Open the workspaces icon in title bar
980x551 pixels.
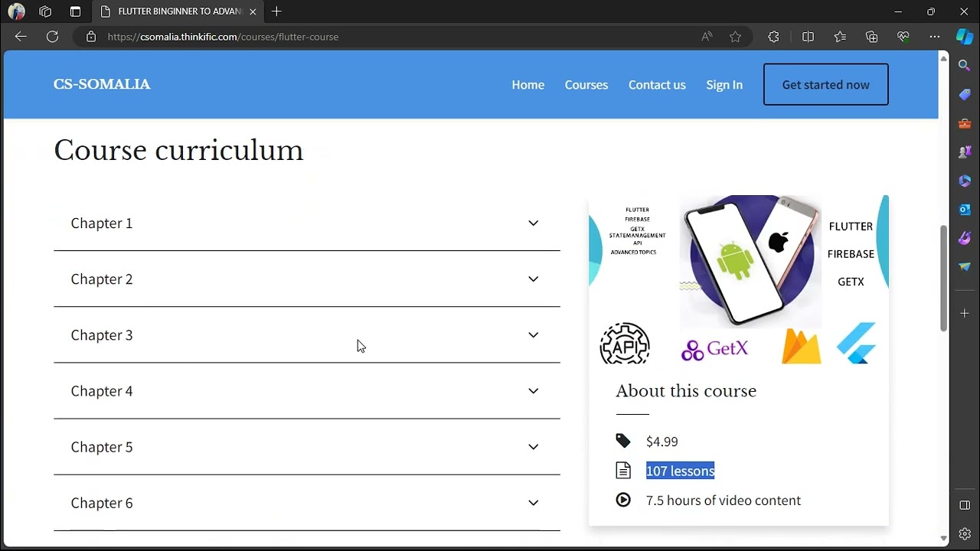pos(45,11)
